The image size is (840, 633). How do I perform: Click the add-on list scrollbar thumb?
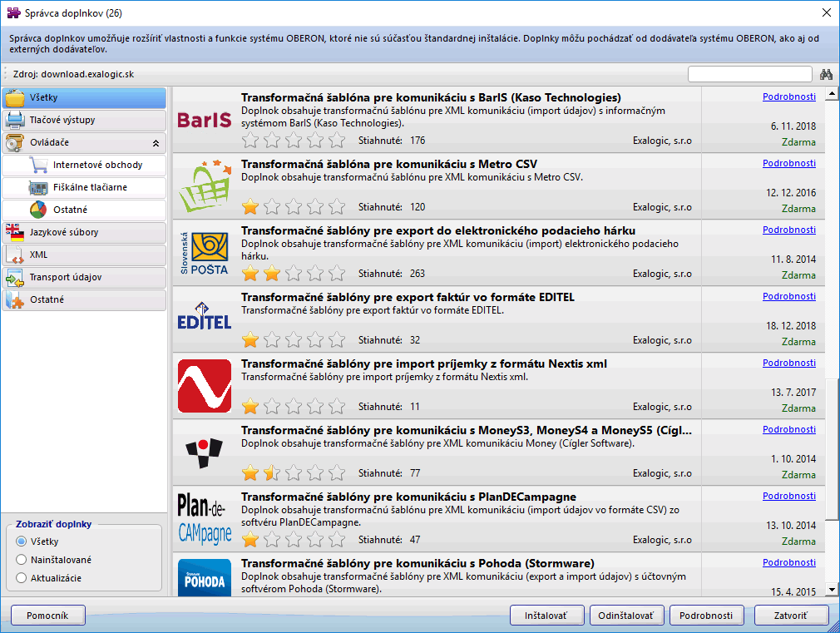pyautogui.click(x=832, y=449)
